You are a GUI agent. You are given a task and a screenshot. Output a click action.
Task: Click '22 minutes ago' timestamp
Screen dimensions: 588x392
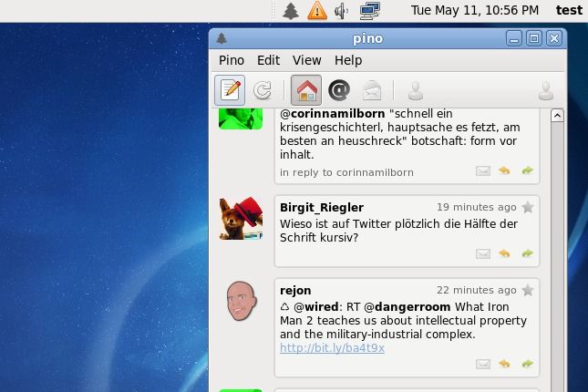pos(476,290)
